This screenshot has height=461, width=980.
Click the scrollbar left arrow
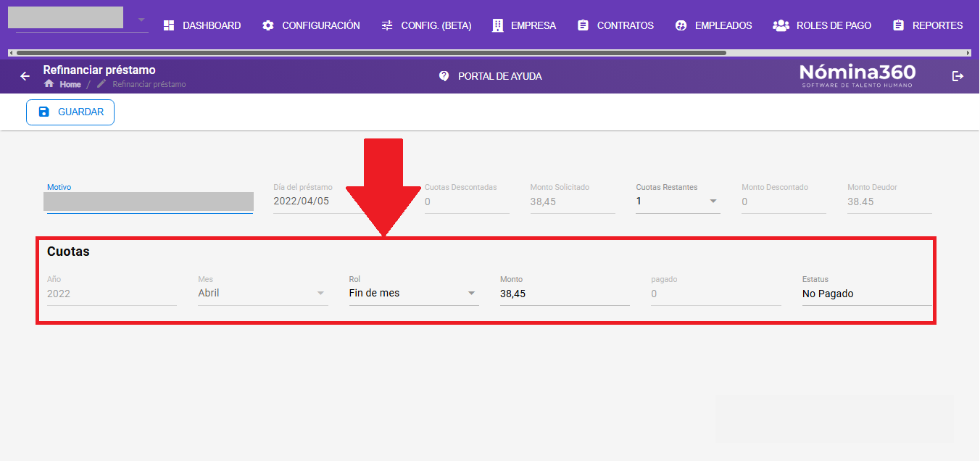pos(12,53)
